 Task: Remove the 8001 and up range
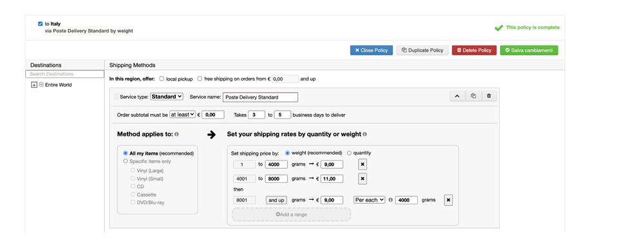tap(448, 200)
